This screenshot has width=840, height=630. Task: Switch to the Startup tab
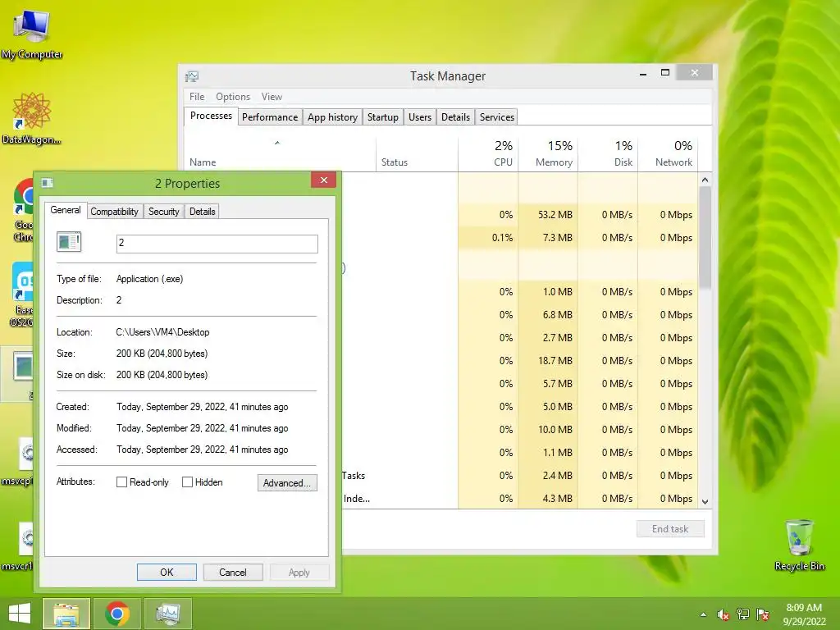[382, 116]
